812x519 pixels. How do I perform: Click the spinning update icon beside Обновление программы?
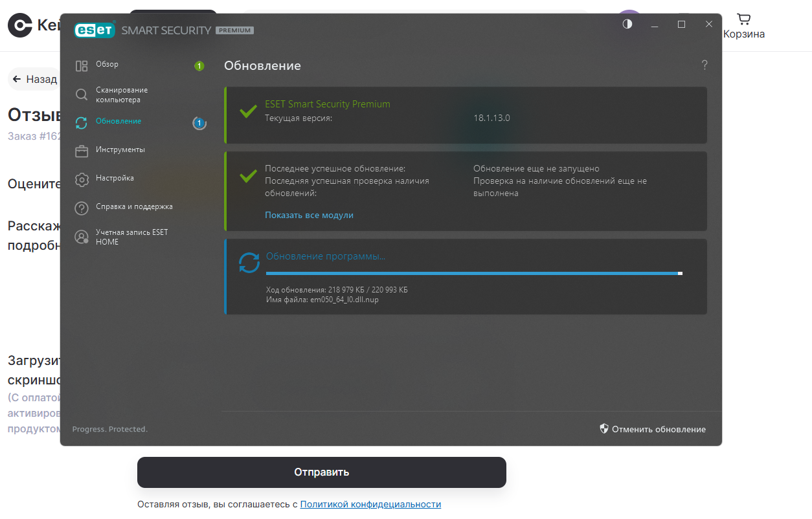pos(249,263)
